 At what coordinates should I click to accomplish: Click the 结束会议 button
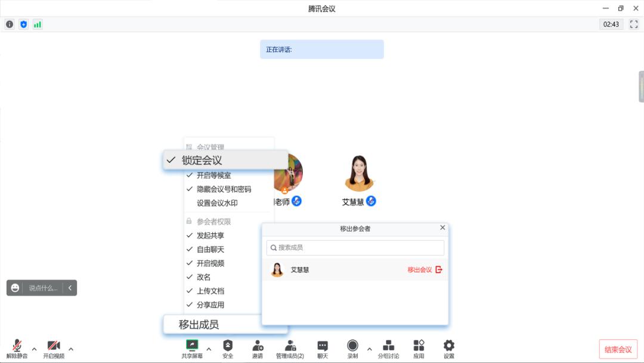tap(618, 348)
